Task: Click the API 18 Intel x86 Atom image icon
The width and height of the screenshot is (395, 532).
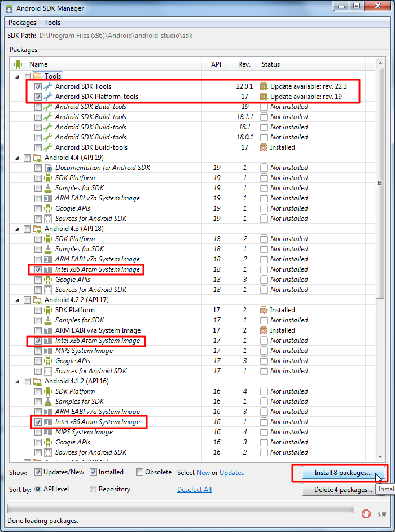Action: pos(48,269)
